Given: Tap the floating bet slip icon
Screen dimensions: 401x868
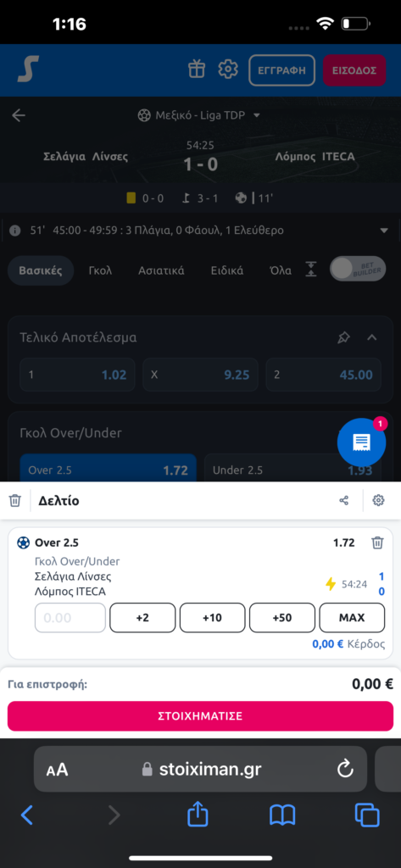Looking at the screenshot, I should click(362, 442).
